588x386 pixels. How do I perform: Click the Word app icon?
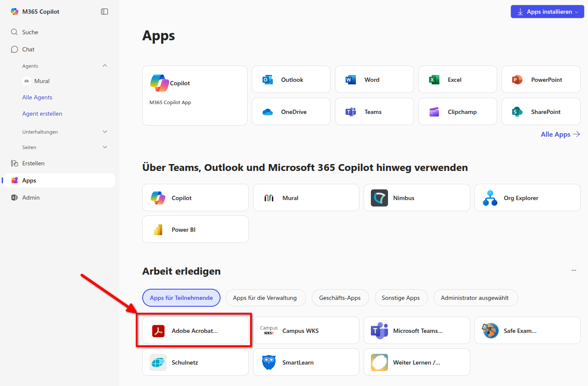(x=351, y=80)
